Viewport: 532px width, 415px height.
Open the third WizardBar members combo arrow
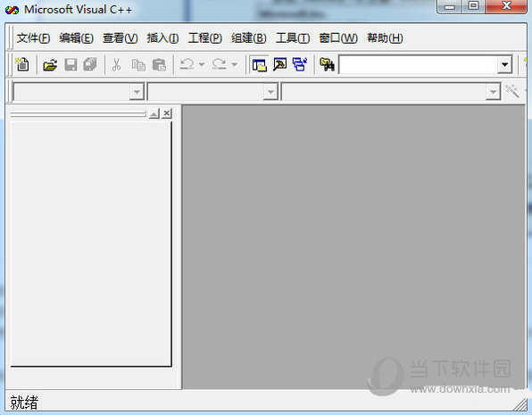click(493, 92)
